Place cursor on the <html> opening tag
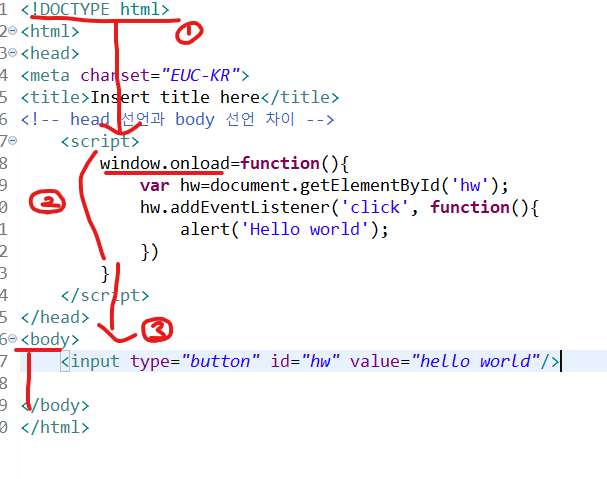This screenshot has height=479, width=607. 50,31
